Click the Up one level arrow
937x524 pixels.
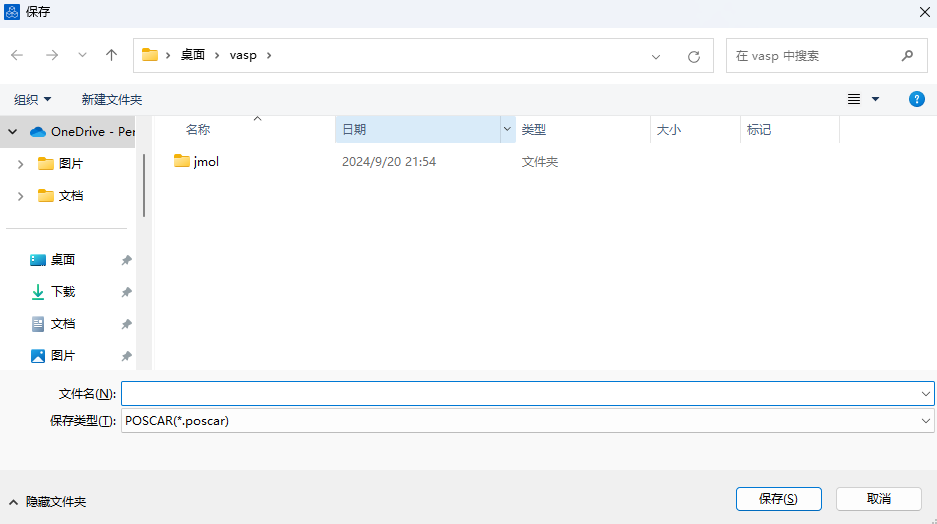(x=111, y=55)
